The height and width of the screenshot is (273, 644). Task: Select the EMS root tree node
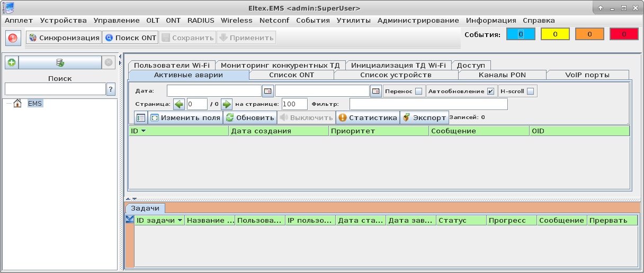coord(35,104)
